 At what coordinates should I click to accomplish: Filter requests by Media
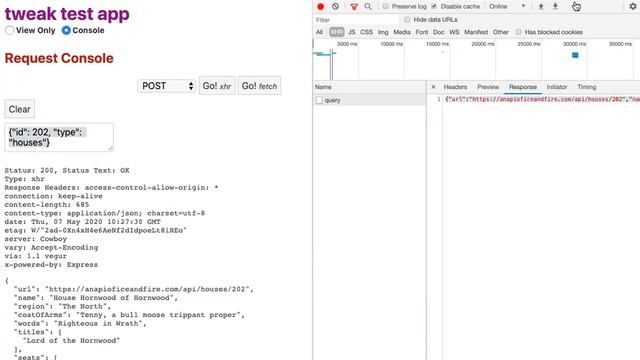[x=402, y=32]
